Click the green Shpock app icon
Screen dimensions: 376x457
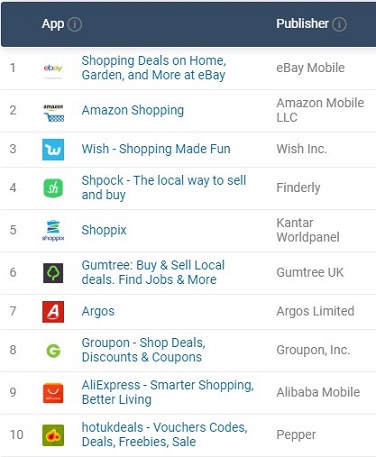pyautogui.click(x=53, y=188)
